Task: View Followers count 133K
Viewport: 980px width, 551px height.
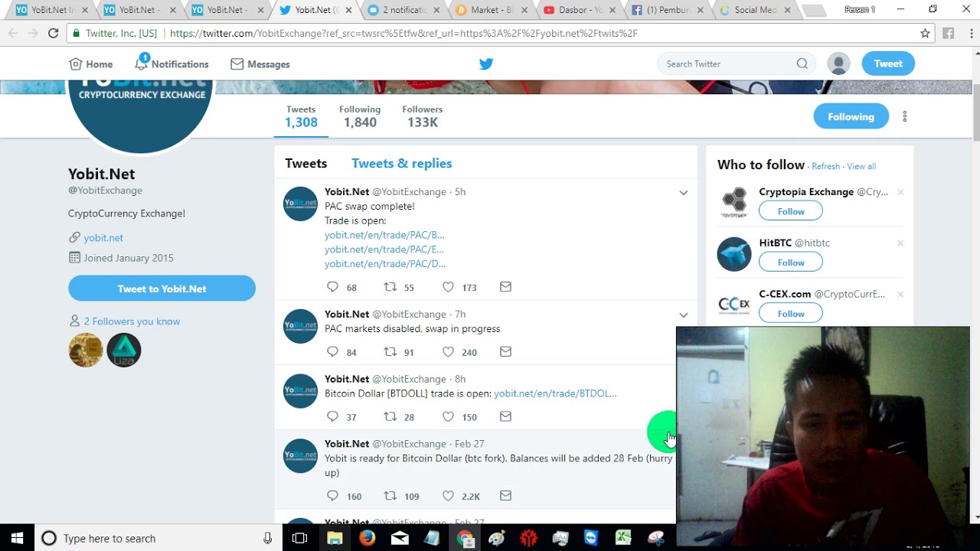Action: point(423,116)
